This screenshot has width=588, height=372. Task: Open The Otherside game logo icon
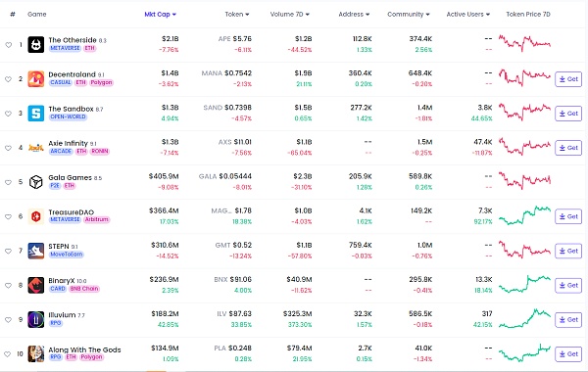pos(36,45)
